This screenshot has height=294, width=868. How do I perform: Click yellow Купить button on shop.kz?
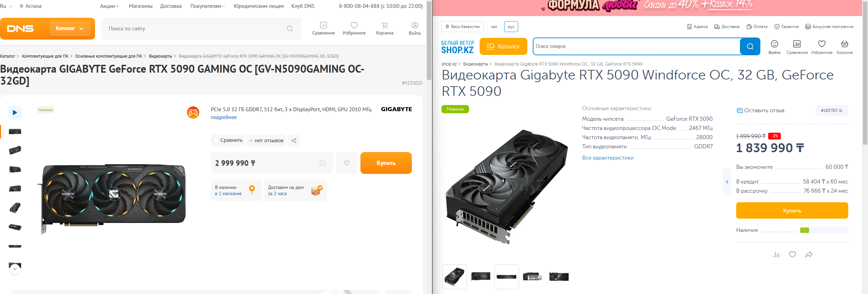[x=792, y=210]
